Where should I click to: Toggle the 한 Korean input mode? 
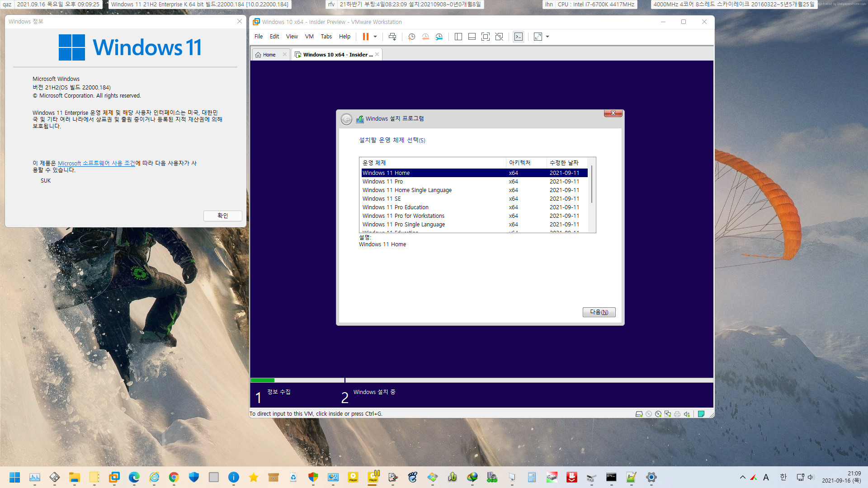pos(783,477)
